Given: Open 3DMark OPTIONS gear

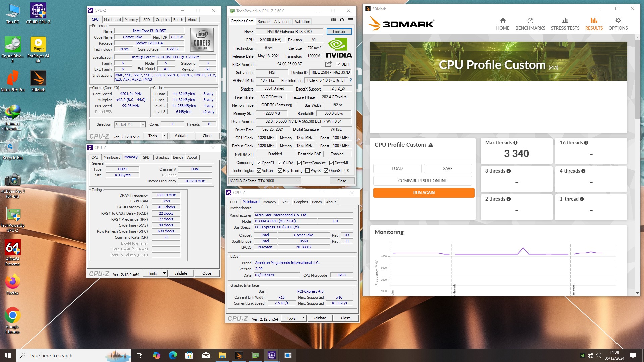Looking at the screenshot, I should (x=618, y=24).
